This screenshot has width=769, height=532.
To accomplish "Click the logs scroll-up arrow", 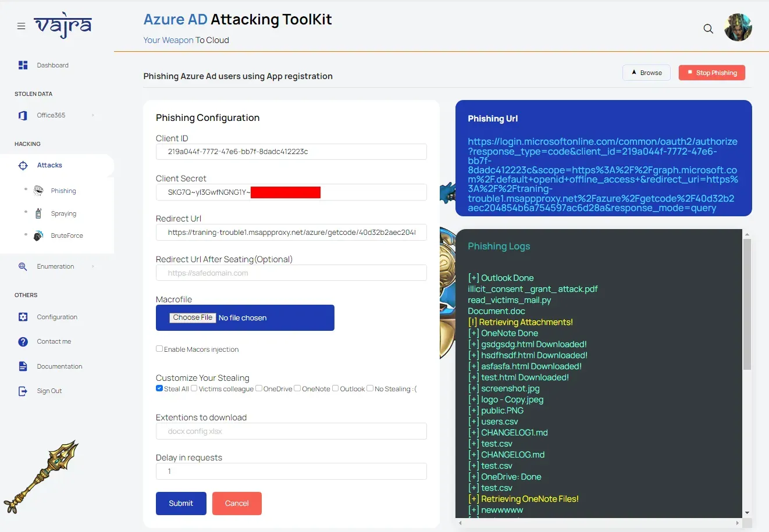I will point(747,234).
